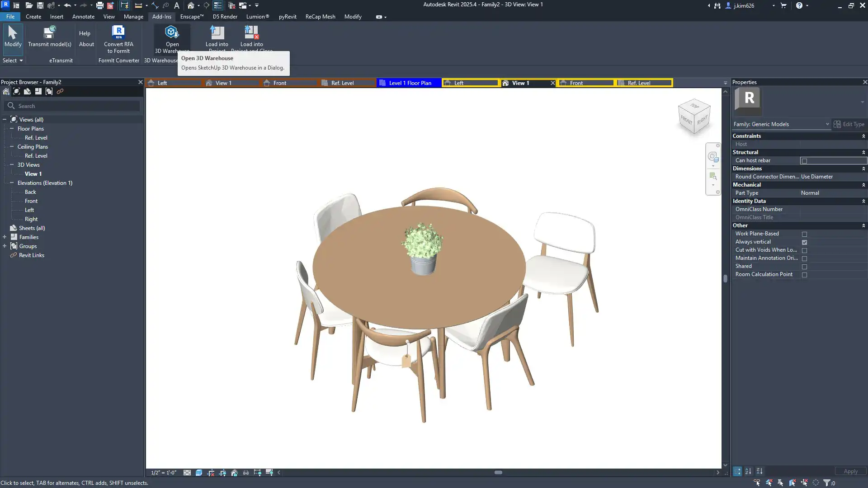Select the Convert RFA to FormIt tool
The height and width of the screenshot is (488, 868).
click(118, 38)
